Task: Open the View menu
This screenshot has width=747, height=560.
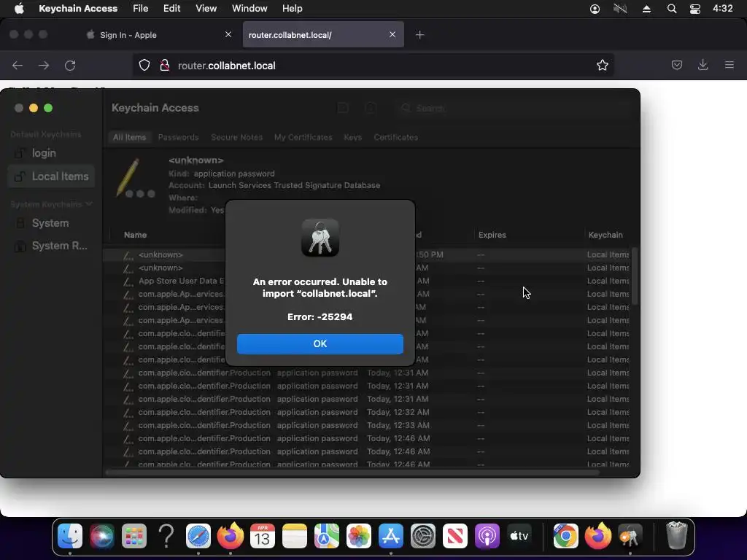Action: pos(206,8)
